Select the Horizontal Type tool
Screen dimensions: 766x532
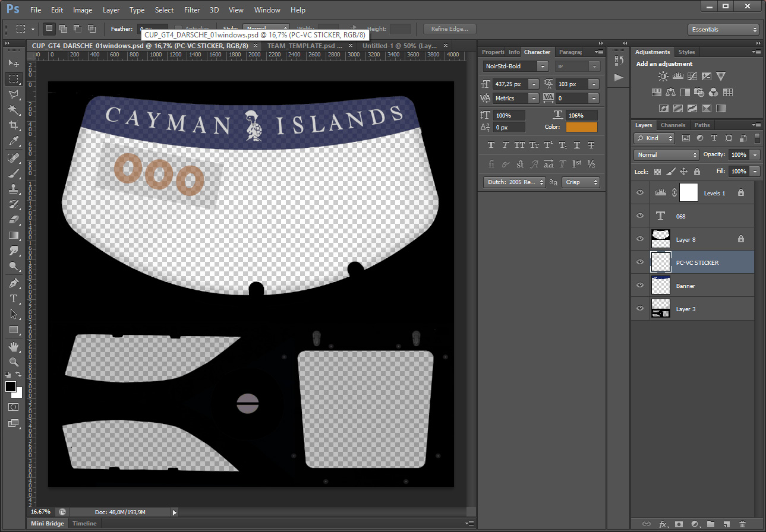(13, 299)
